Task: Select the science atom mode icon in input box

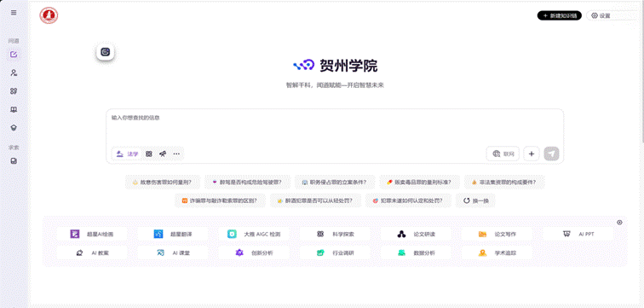Action: point(149,154)
